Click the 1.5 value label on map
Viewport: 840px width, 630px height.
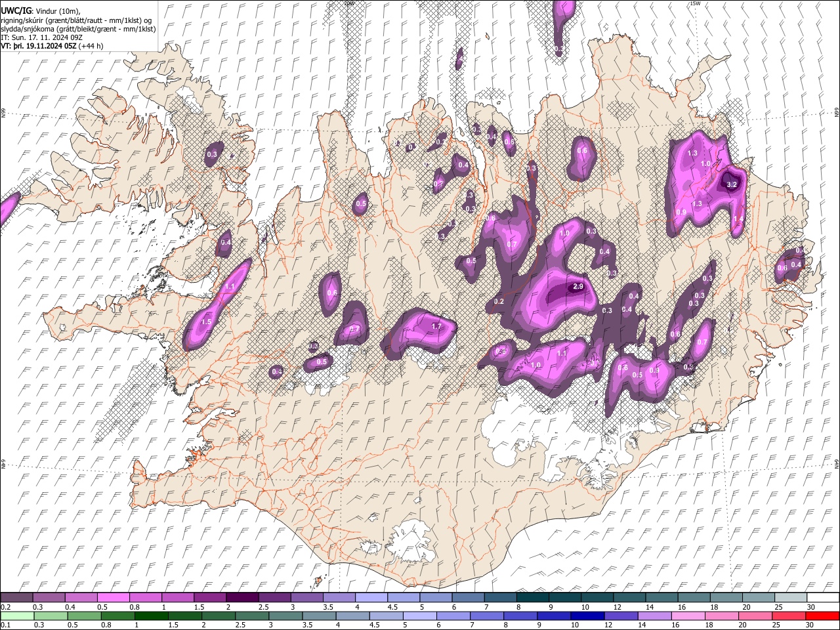(x=207, y=322)
